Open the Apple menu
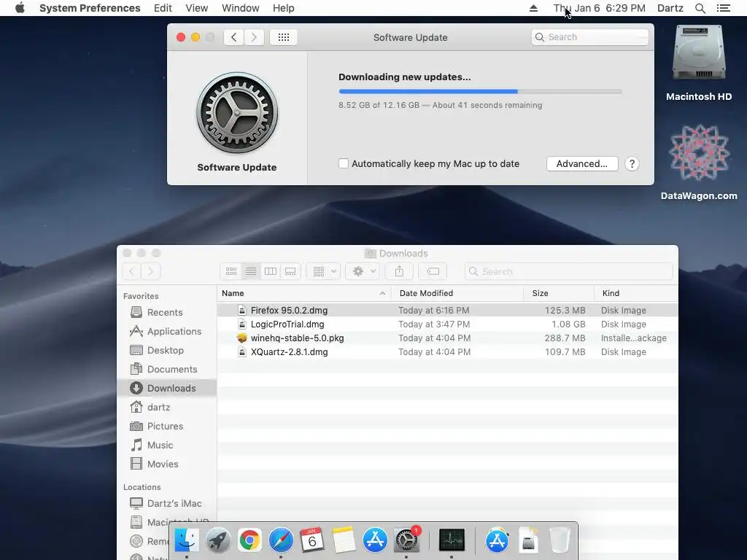 20,8
